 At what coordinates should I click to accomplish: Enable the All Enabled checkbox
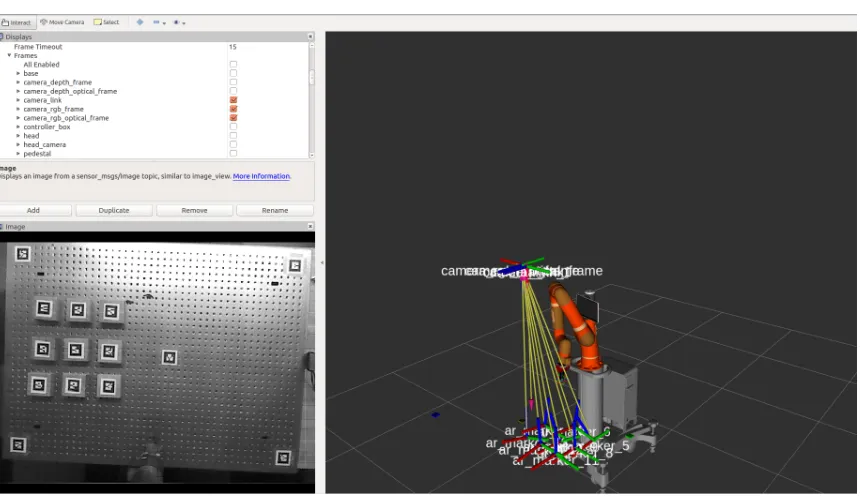click(x=234, y=64)
